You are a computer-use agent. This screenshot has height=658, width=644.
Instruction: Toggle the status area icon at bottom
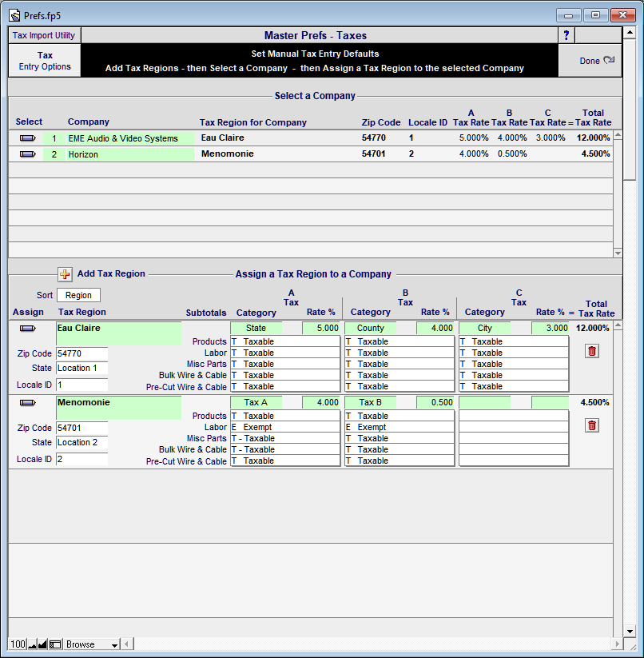(x=55, y=644)
